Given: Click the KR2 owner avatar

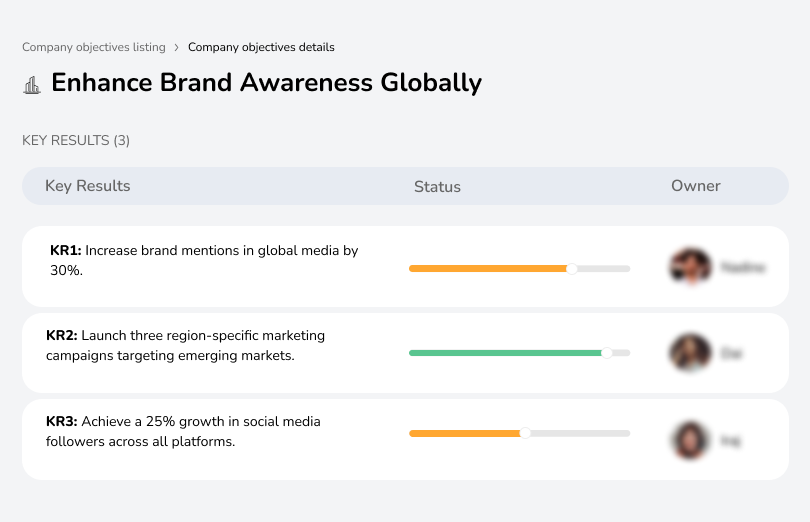Looking at the screenshot, I should 690,352.
